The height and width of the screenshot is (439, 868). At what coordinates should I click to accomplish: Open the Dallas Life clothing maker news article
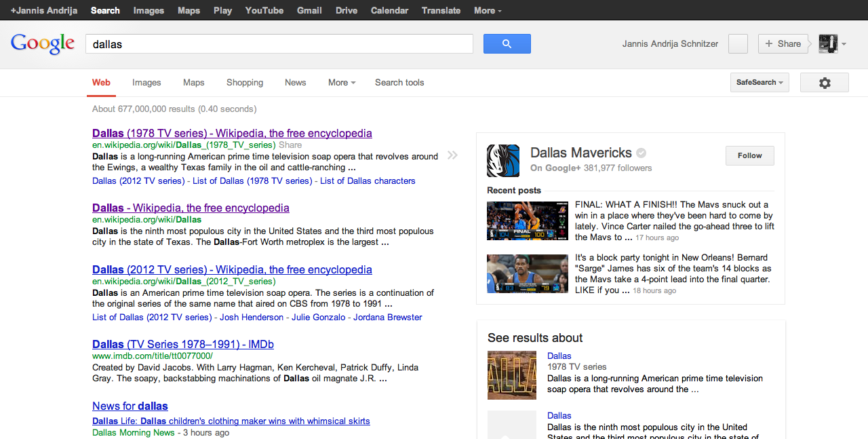pyautogui.click(x=231, y=421)
